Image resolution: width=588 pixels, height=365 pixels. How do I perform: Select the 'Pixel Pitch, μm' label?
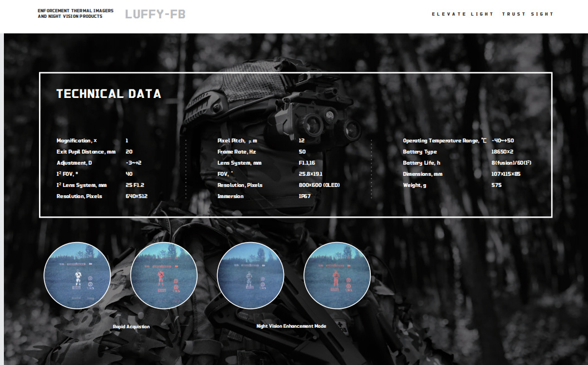click(237, 141)
